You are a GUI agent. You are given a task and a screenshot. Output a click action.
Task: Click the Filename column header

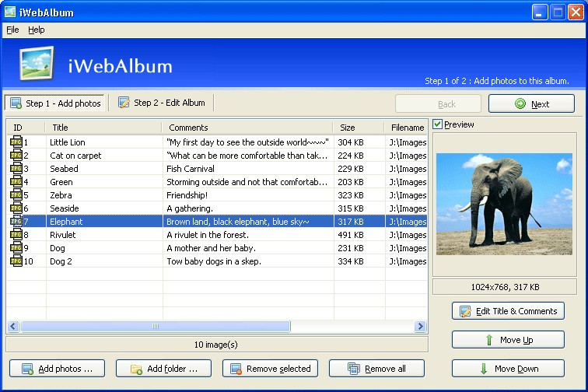tap(406, 128)
